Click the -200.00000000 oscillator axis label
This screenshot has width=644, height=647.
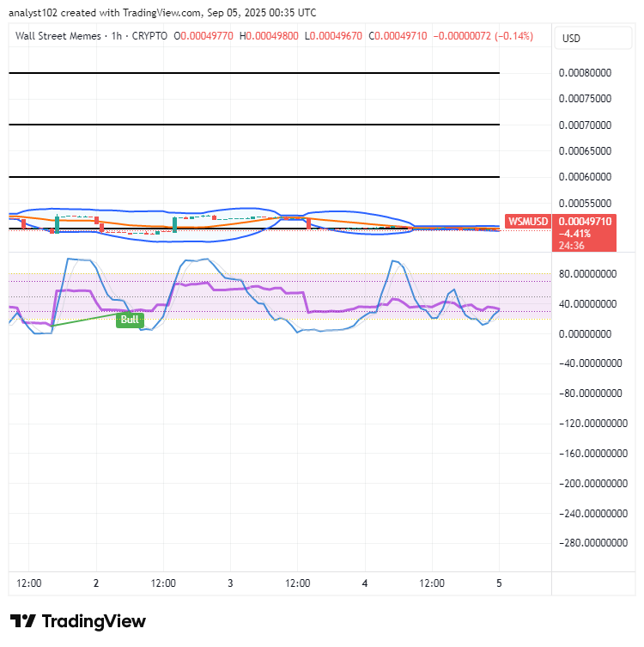tap(592, 484)
